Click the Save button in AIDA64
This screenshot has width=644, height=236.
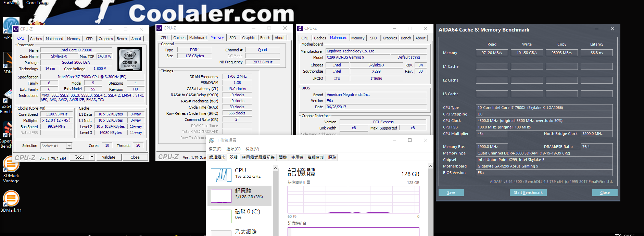click(x=451, y=192)
